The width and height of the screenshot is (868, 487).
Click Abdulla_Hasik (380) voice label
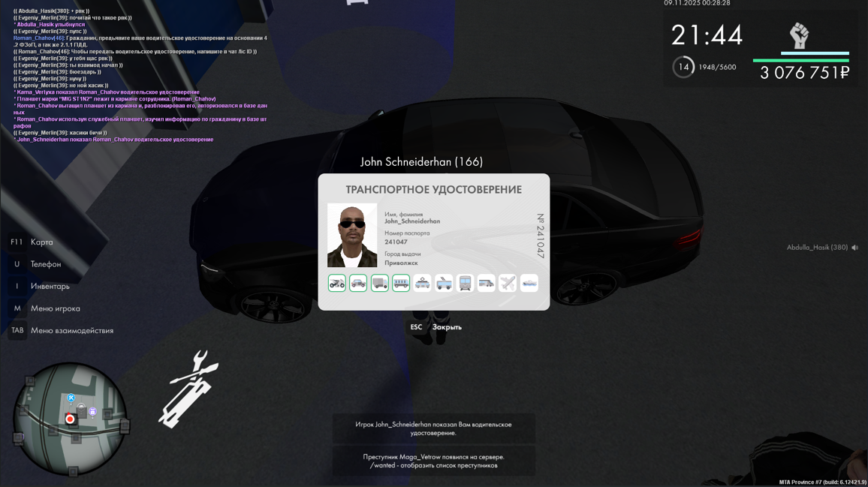[817, 248]
